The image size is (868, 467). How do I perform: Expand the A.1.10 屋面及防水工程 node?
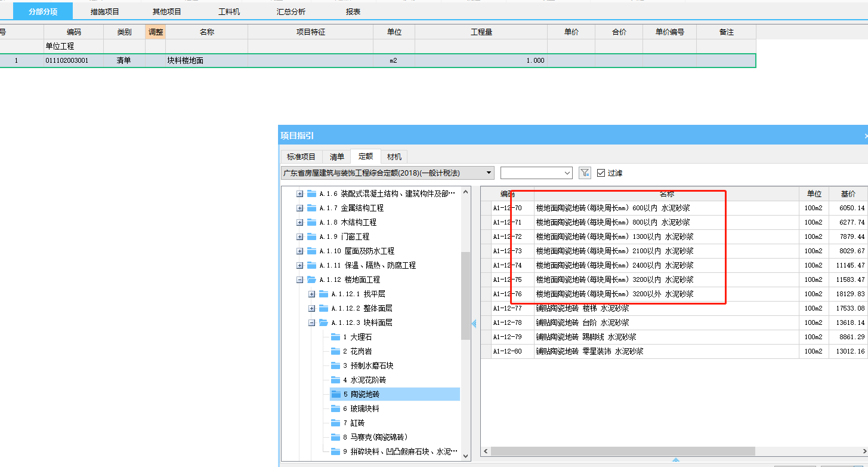click(300, 251)
